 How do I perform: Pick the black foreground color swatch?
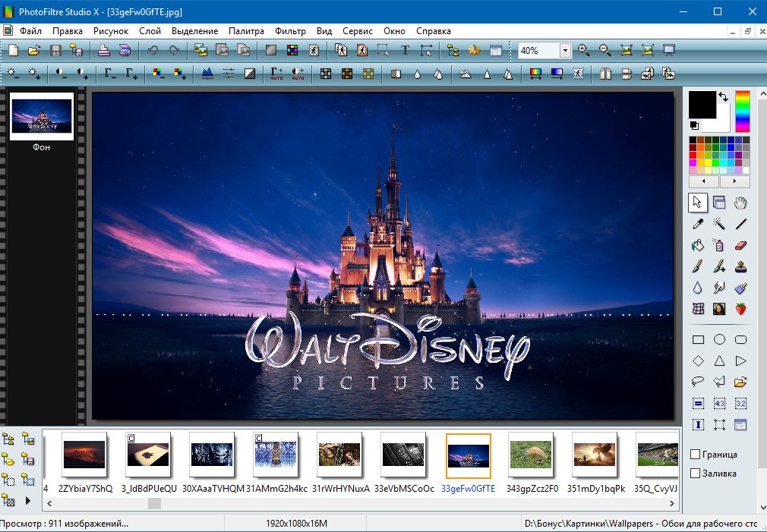point(702,105)
